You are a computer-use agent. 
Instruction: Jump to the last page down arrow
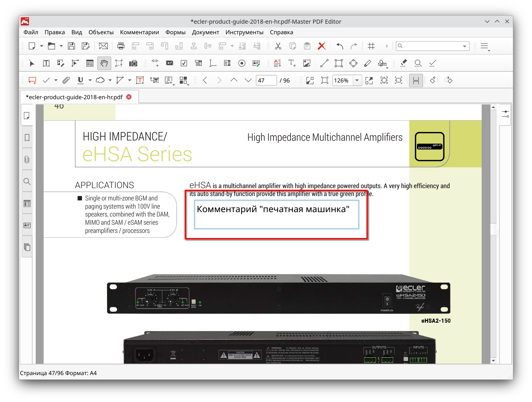tap(248, 80)
